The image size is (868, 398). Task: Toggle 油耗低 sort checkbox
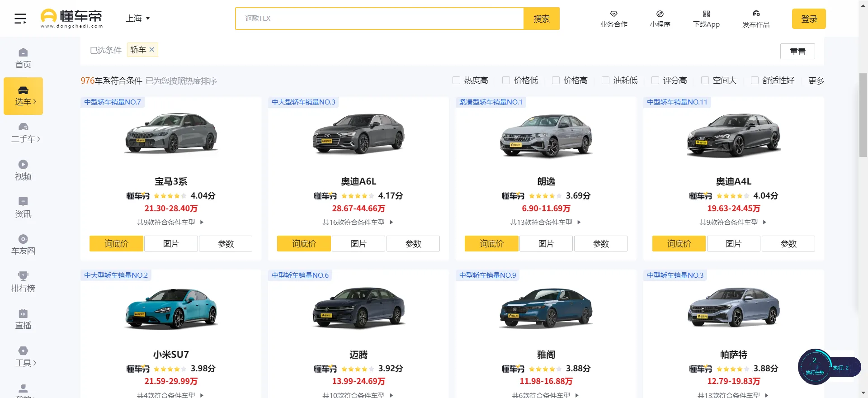pyautogui.click(x=605, y=81)
